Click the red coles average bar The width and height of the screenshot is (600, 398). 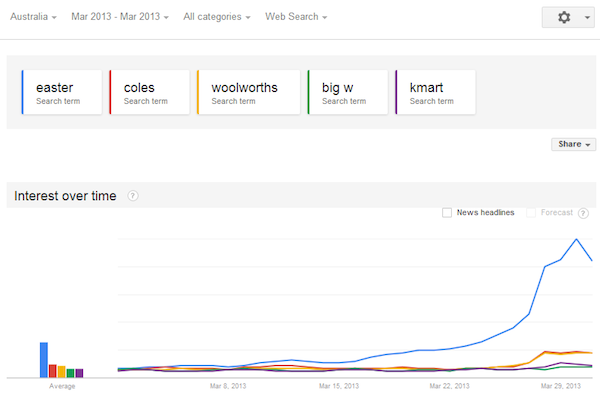(53, 371)
